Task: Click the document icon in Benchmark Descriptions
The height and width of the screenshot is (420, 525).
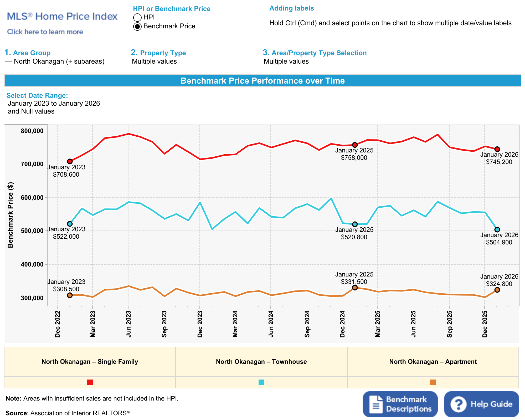Action: coord(376,404)
